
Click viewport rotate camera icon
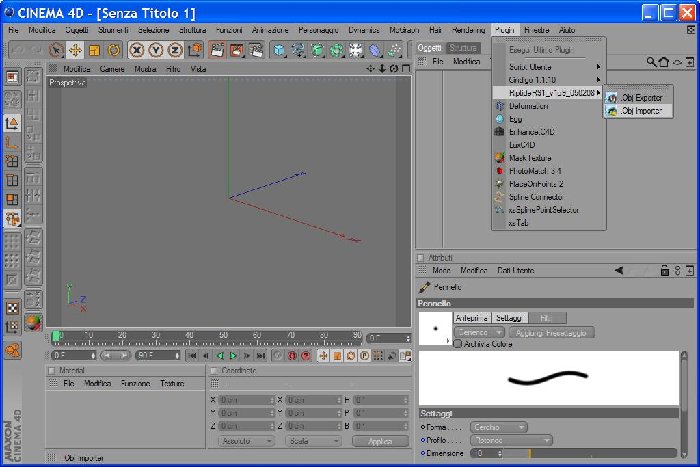click(394, 68)
